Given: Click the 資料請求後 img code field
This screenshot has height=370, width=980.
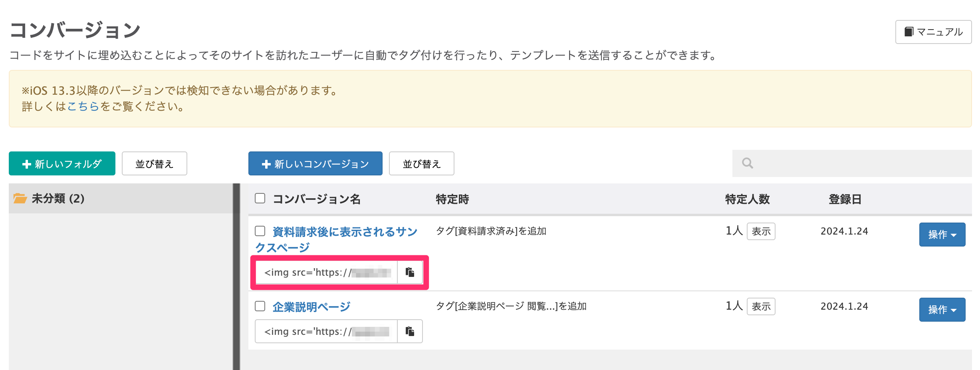Looking at the screenshot, I should coord(326,273).
